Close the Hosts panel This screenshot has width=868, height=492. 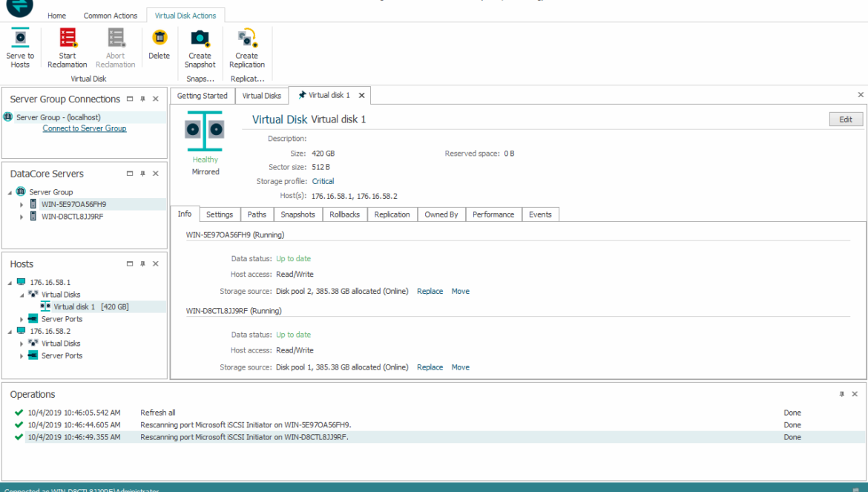click(156, 264)
